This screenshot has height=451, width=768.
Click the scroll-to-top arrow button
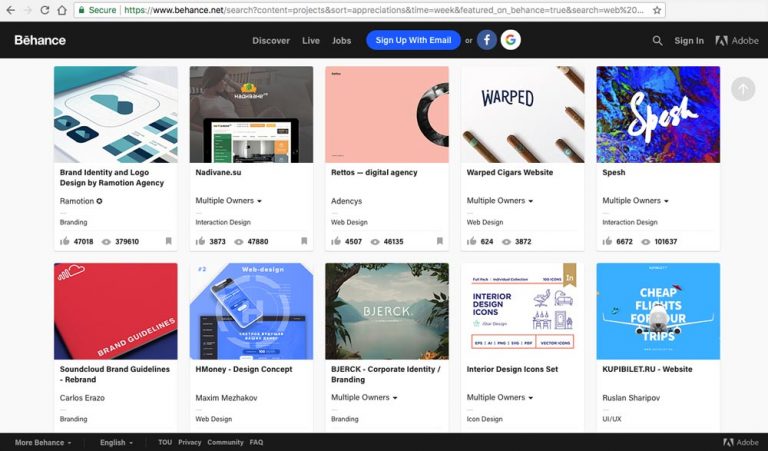(x=742, y=89)
